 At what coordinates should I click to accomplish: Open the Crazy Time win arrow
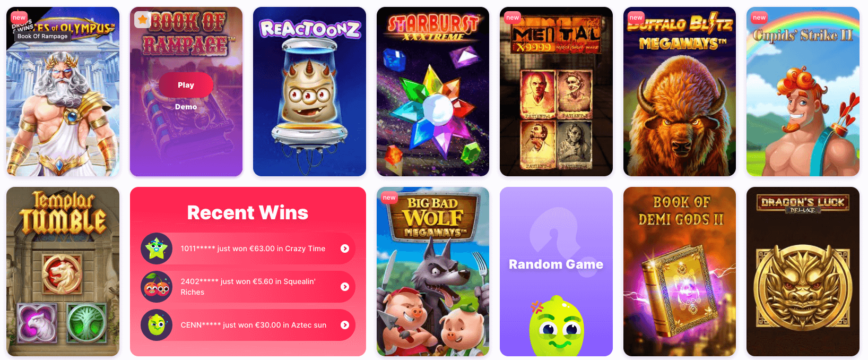(x=345, y=248)
